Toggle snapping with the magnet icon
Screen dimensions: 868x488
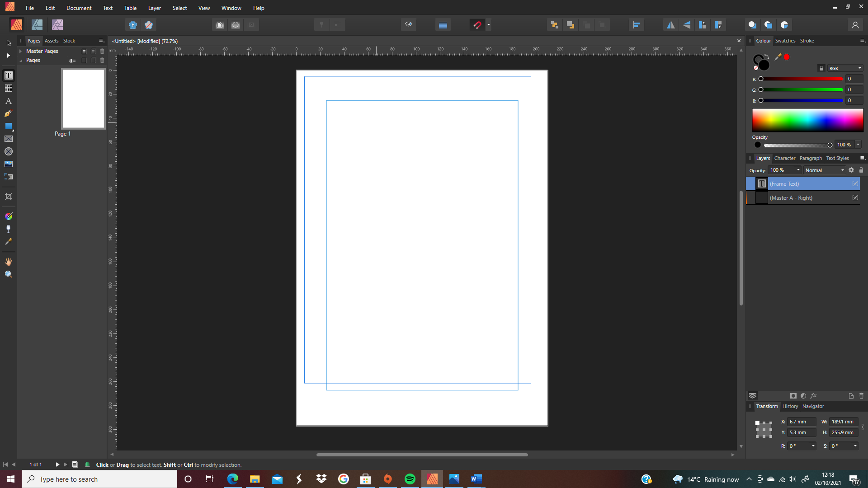pos(478,25)
